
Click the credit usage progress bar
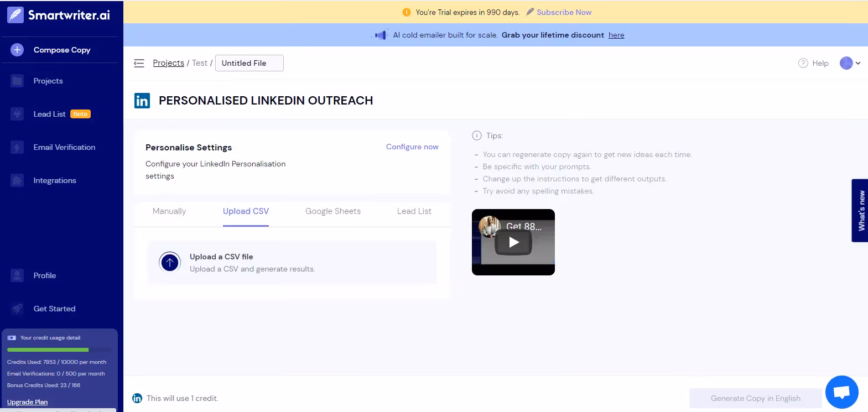tap(59, 350)
